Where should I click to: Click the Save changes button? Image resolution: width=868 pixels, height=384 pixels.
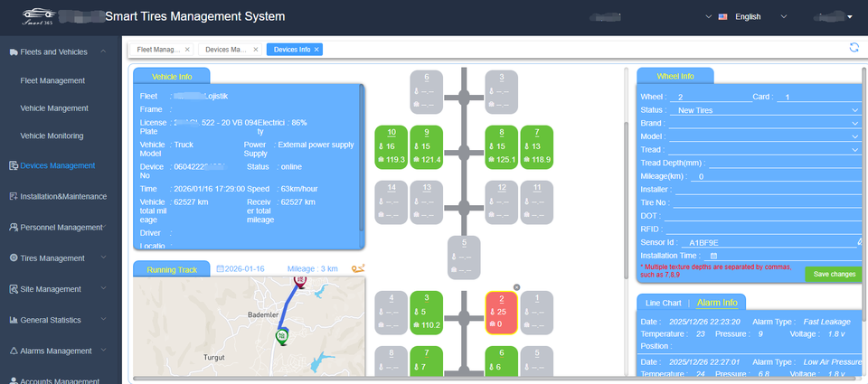[x=834, y=274]
